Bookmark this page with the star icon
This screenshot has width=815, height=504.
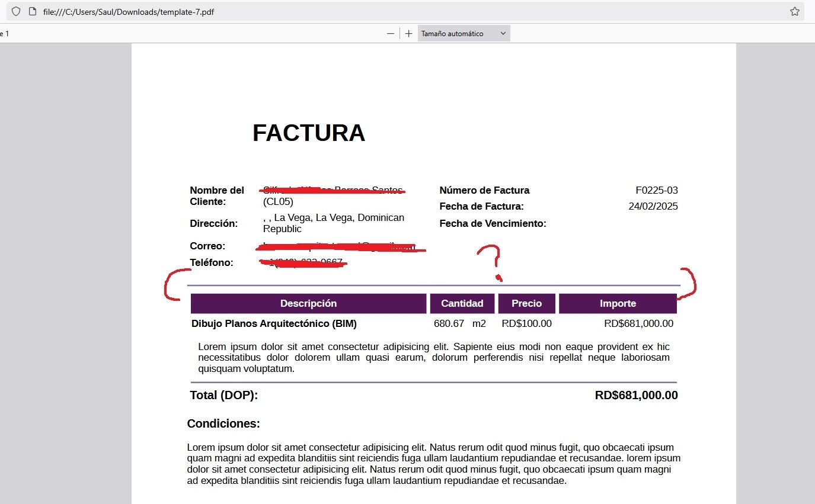tap(795, 11)
